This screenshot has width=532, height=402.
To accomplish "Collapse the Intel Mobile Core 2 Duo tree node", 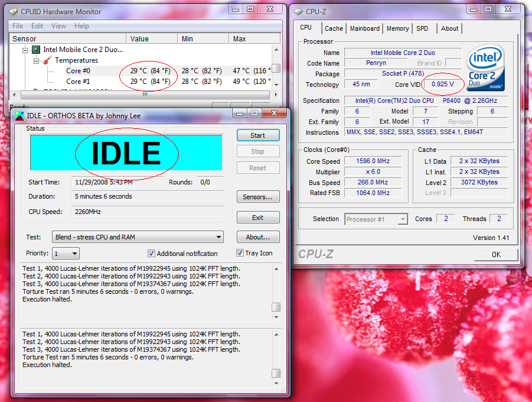I will click(x=25, y=50).
